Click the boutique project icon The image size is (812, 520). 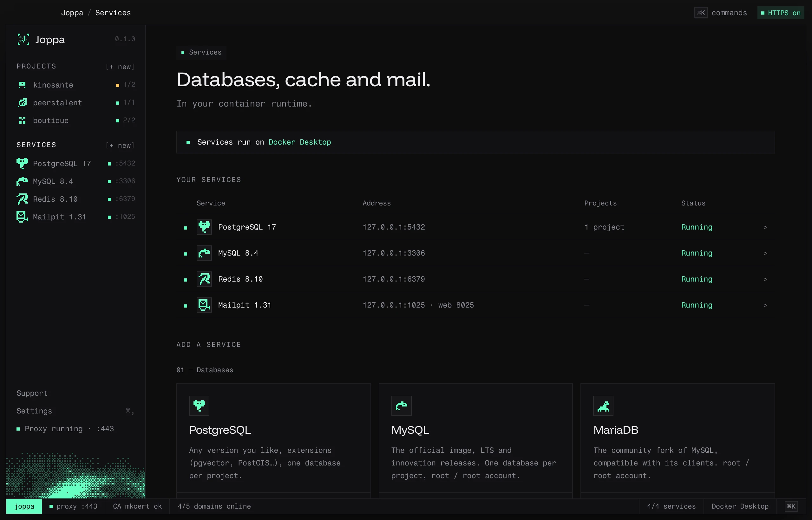(x=22, y=120)
